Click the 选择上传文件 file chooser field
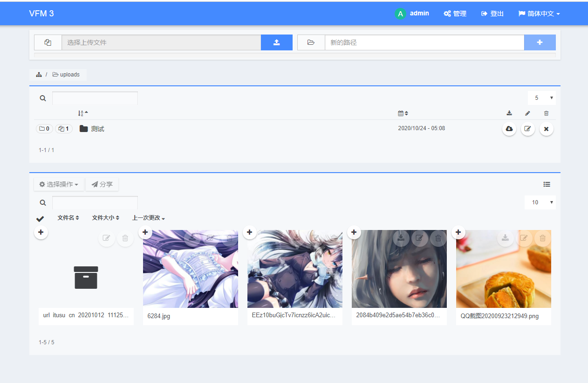Image resolution: width=588 pixels, height=383 pixels. click(x=161, y=42)
